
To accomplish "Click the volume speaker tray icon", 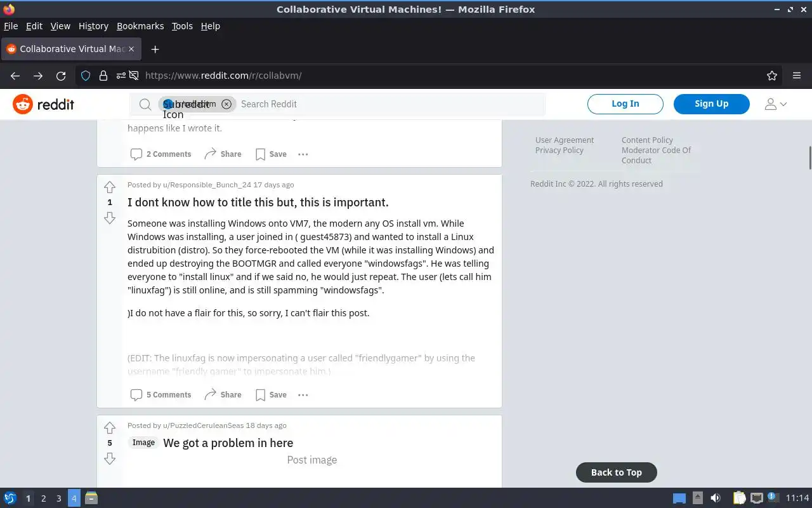I will click(716, 498).
